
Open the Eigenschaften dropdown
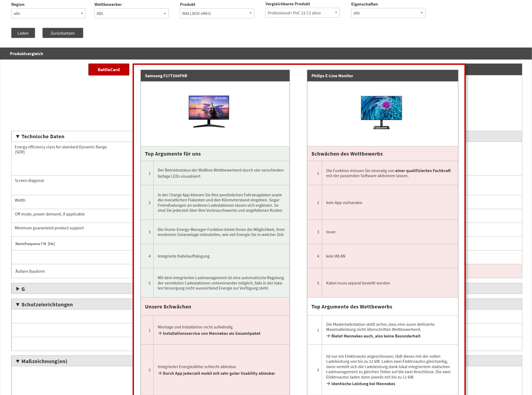pyautogui.click(x=388, y=13)
